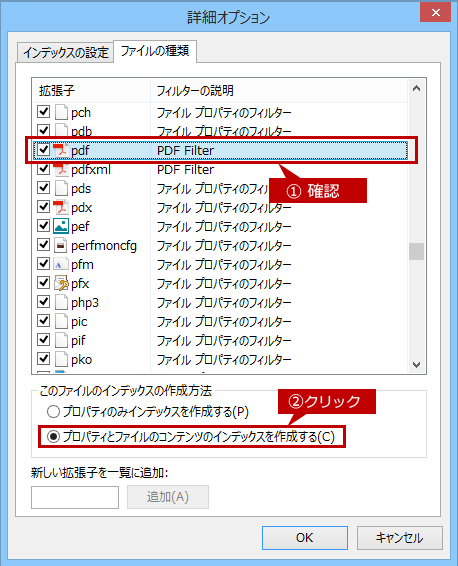Click the pch row filter description
This screenshot has height=566, width=458.
(224, 113)
